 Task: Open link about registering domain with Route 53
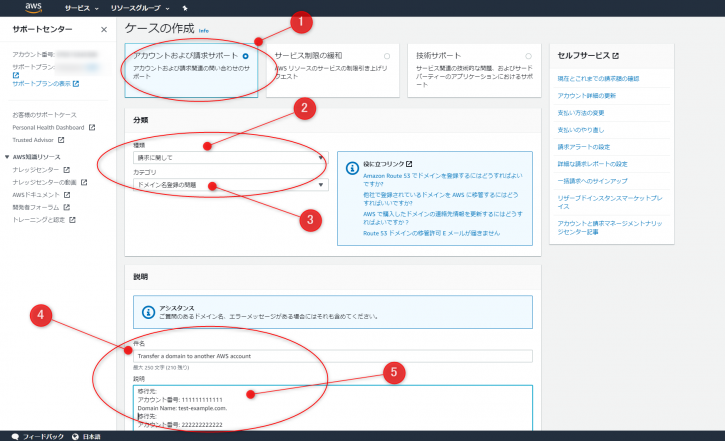tap(442, 180)
